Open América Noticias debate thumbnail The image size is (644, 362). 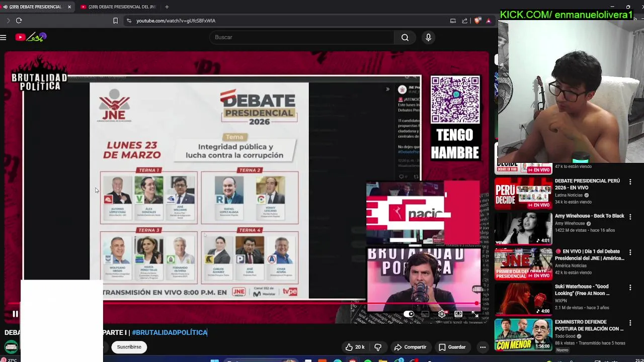[523, 263]
